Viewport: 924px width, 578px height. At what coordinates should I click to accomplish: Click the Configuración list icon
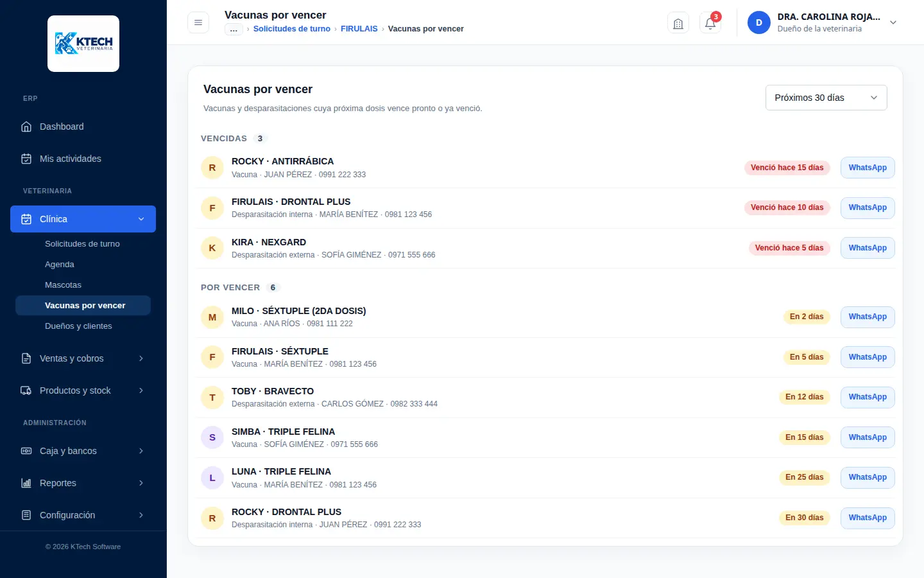(26, 515)
